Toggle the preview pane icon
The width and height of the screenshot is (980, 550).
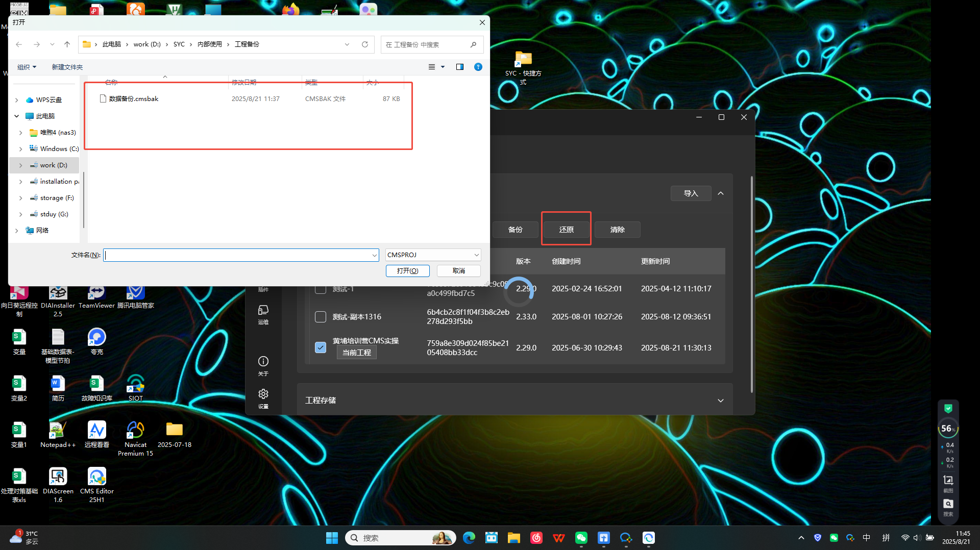click(460, 67)
